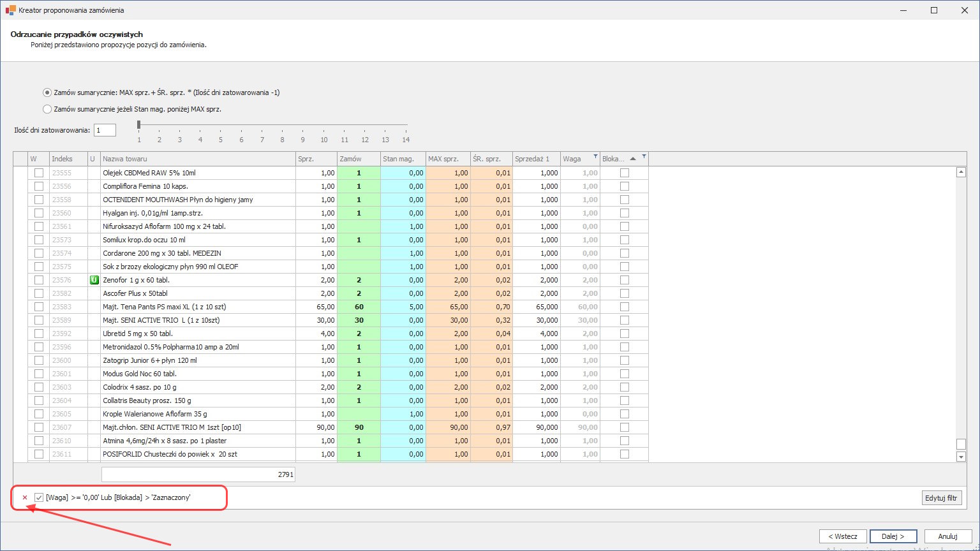Check Blokada box for Majt. Tena Pants row
Image resolution: width=980 pixels, height=551 pixels.
624,307
